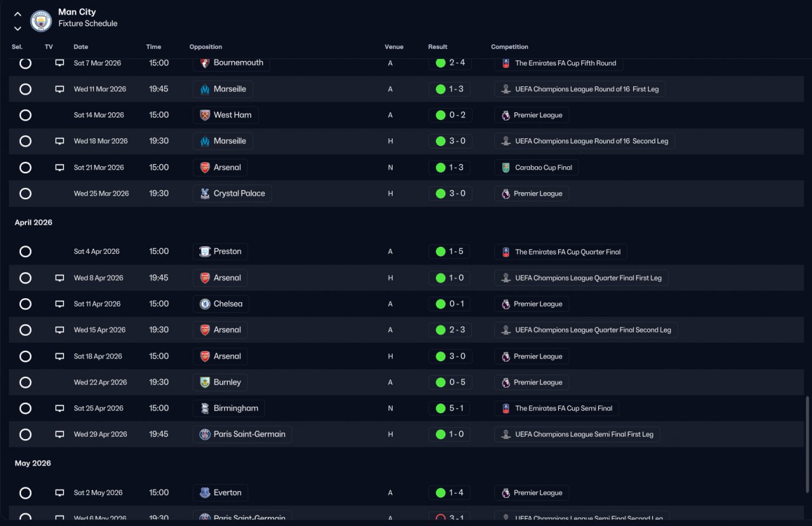The image size is (812, 526).
Task: Select the radio circle for the Preston fixture
Action: tap(25, 252)
